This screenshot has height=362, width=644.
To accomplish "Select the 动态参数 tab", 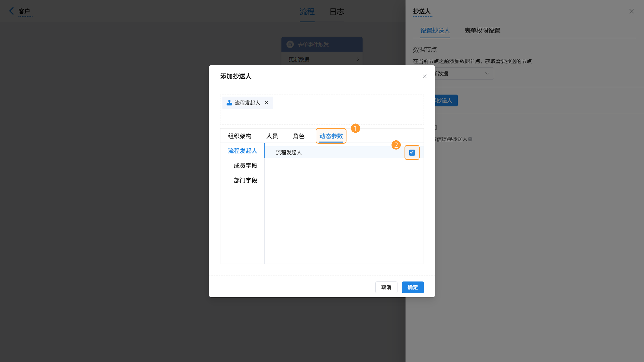I will click(x=331, y=136).
